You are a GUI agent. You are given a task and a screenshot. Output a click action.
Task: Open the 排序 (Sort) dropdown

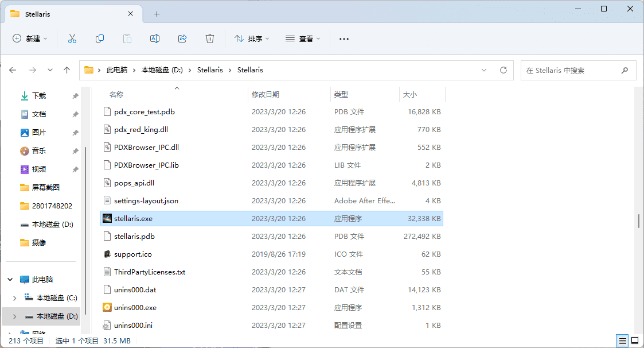click(x=252, y=38)
